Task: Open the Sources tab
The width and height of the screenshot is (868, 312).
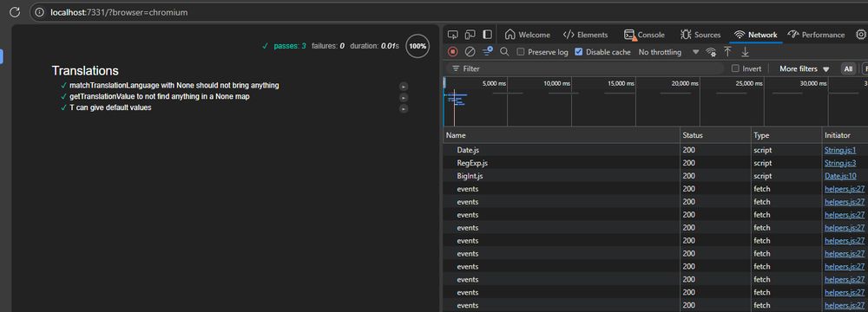Action: [x=700, y=35]
